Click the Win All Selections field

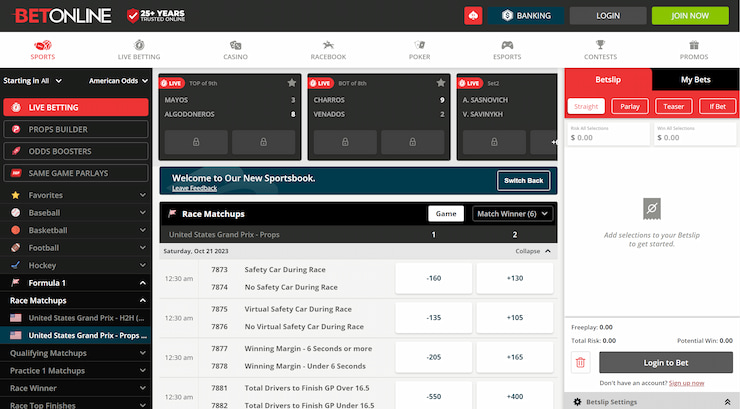[x=695, y=134]
